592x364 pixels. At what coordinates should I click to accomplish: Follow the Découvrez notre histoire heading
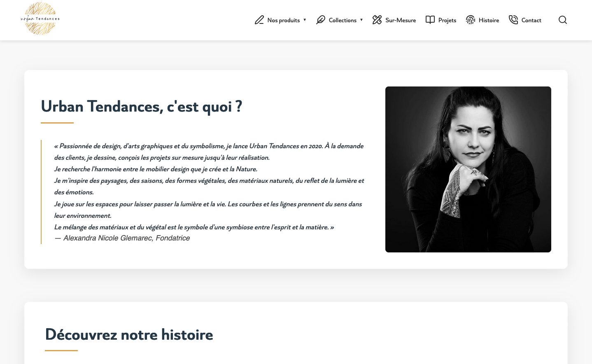(x=129, y=335)
